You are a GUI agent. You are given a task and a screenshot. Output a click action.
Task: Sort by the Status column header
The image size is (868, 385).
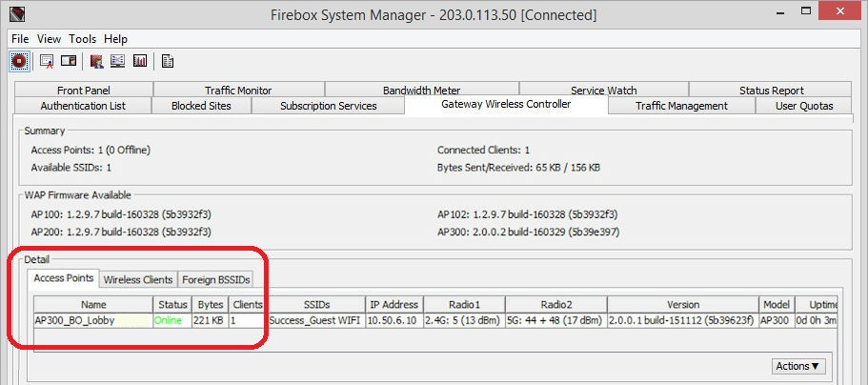(172, 305)
